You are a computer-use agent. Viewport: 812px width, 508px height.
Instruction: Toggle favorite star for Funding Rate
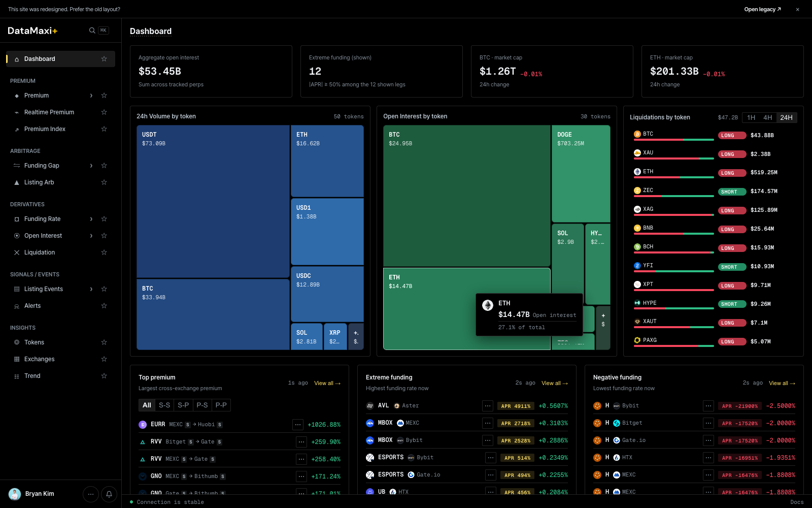coord(104,219)
